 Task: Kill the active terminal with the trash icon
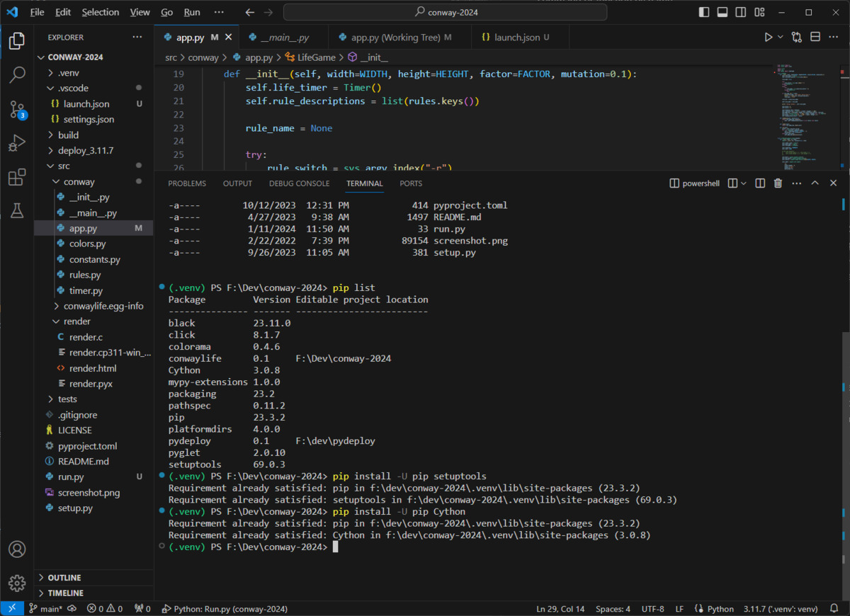click(x=778, y=183)
